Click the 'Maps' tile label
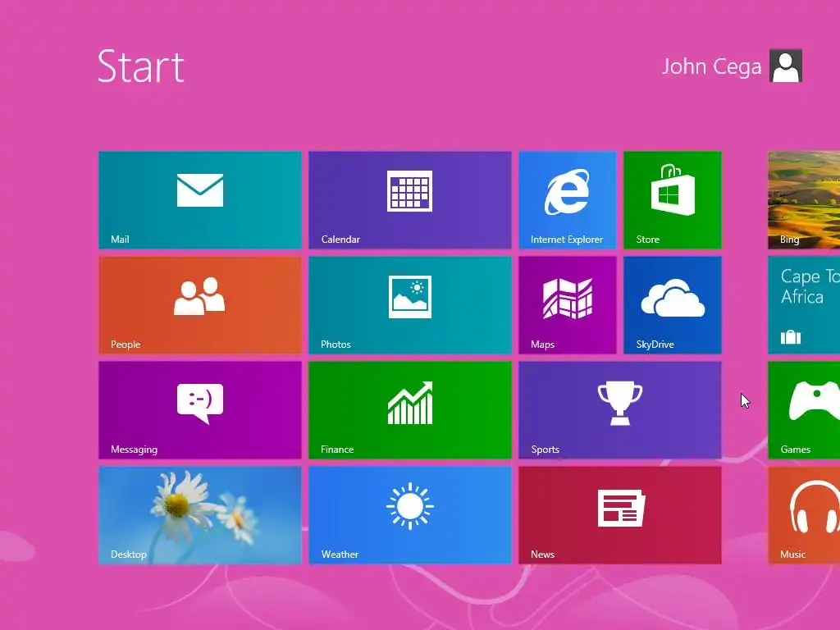This screenshot has height=630, width=840. pos(543,345)
